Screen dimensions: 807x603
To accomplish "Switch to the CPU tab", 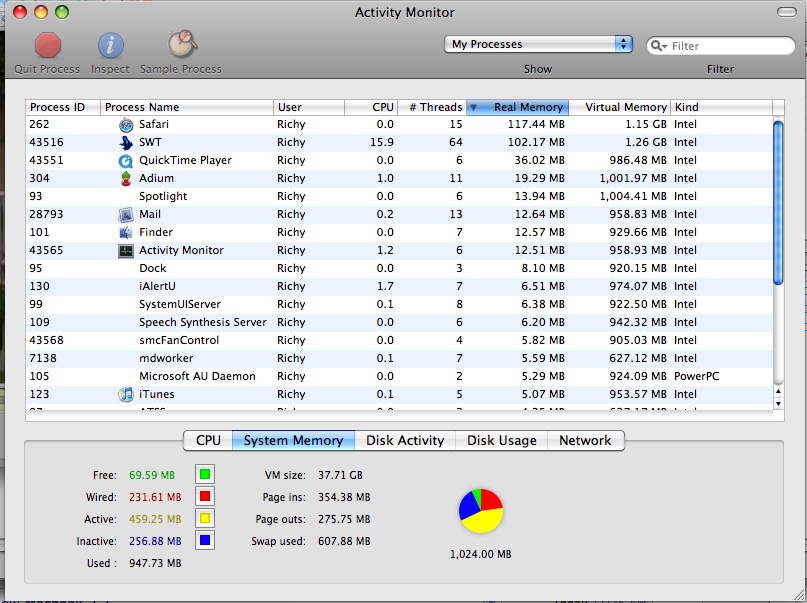I will coord(208,440).
